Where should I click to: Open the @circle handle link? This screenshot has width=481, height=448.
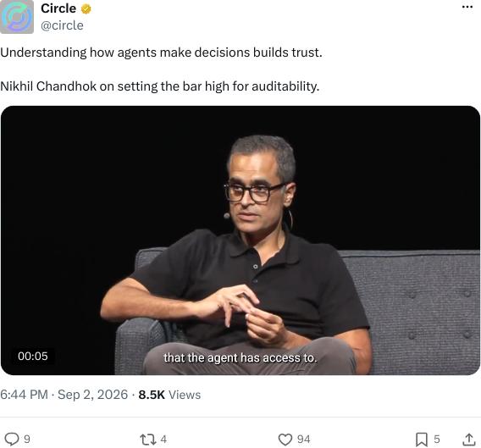(62, 25)
